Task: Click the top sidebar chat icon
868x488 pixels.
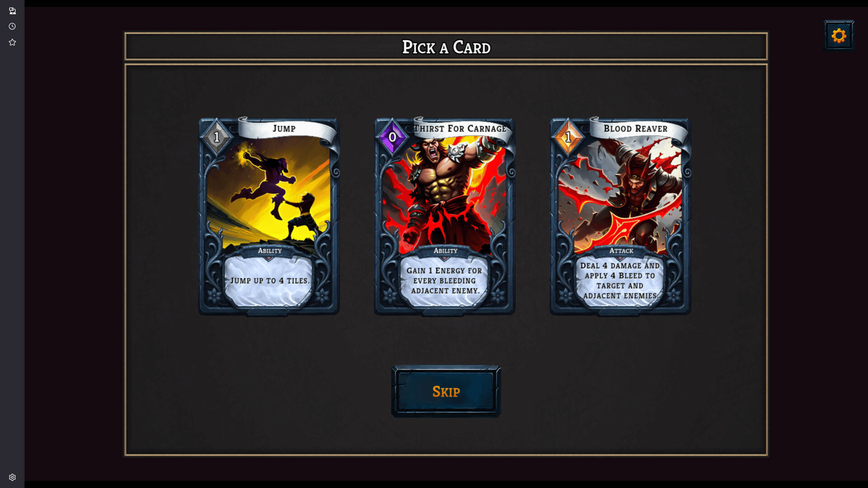Action: point(12,11)
